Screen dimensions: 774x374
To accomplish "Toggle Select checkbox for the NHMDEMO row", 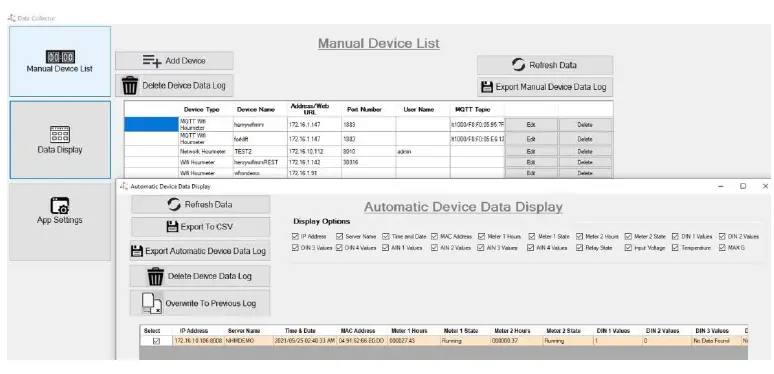I will coord(156,340).
